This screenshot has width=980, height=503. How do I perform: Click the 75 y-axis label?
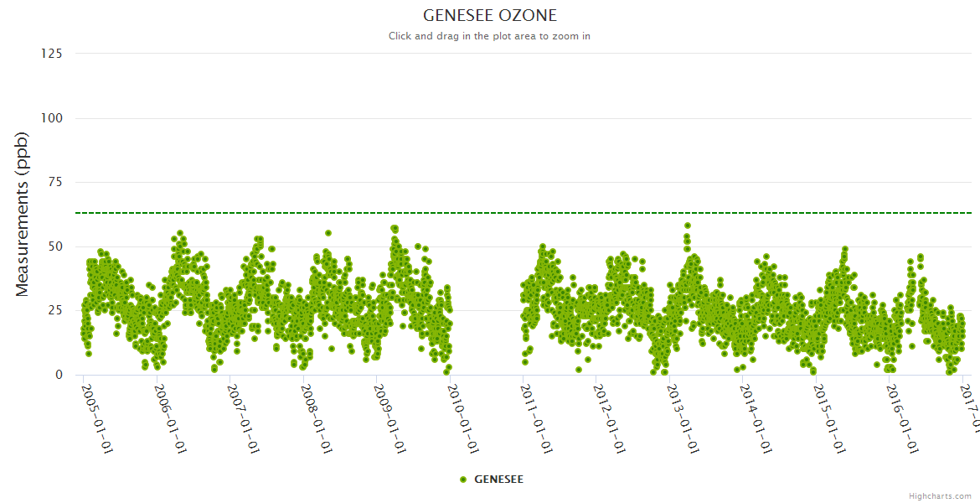tap(54, 182)
